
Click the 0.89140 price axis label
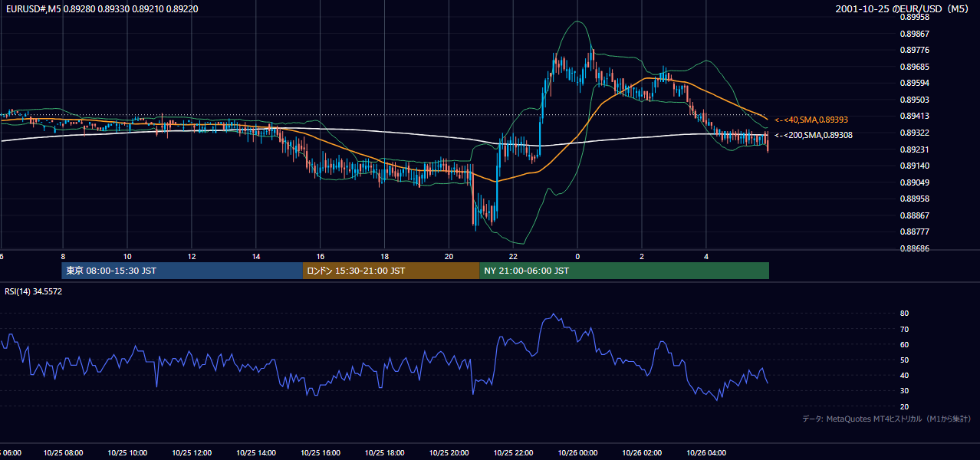point(914,166)
